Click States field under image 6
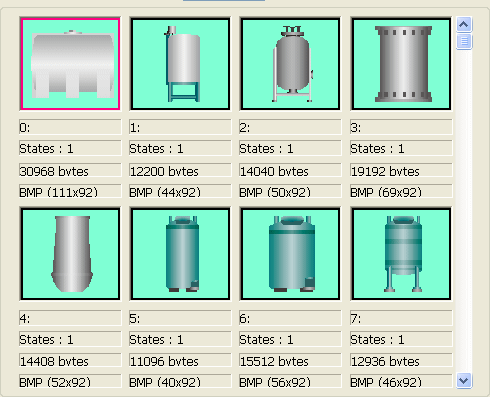The width and height of the screenshot is (490, 397). (290, 339)
